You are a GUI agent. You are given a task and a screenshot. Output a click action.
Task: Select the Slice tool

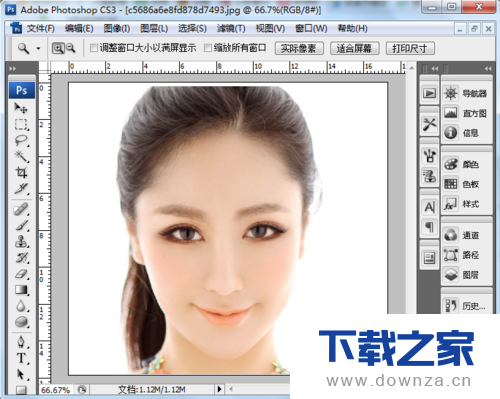tap(21, 189)
